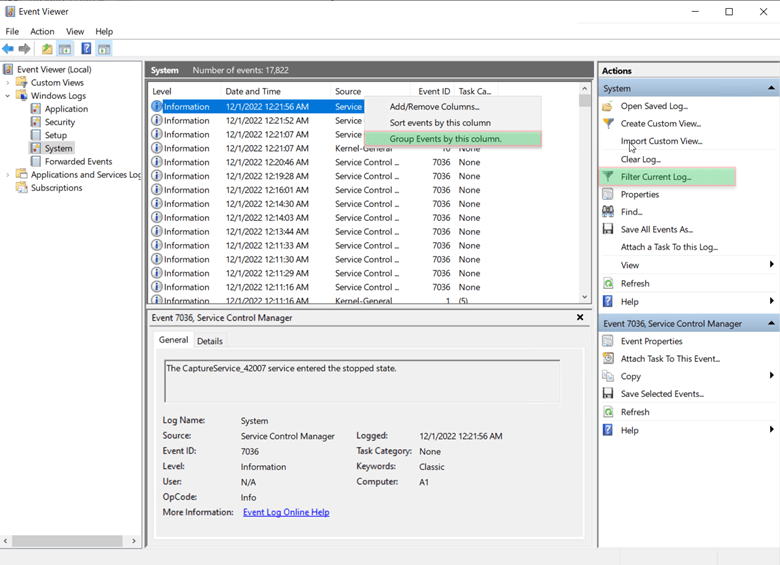Click Attach a Task To this Log
This screenshot has height=565, width=780.
[x=669, y=247]
